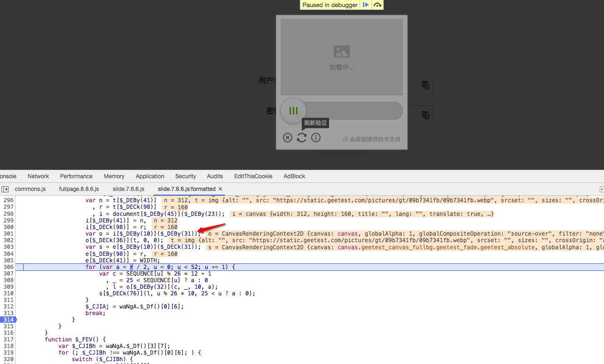The width and height of the screenshot is (604, 364).
Task: Toggle the file navigator sidebar icon
Action: click(5, 189)
